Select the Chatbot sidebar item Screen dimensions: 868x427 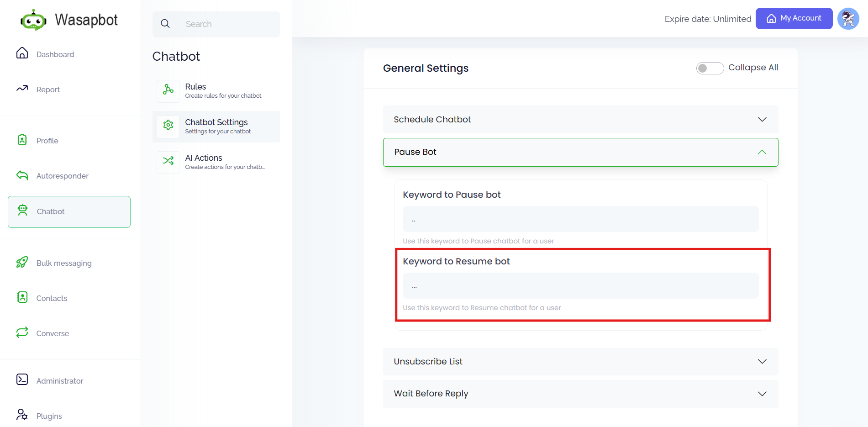(69, 211)
